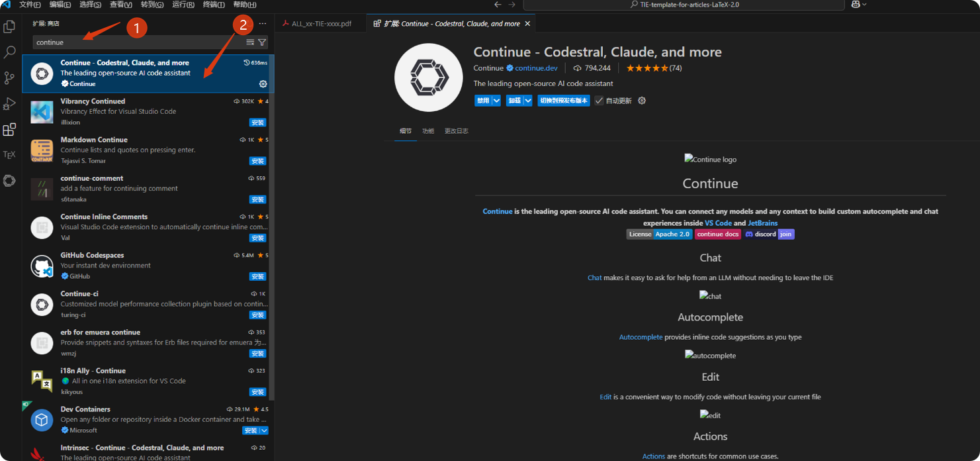
Task: Expand Dev Containers install dropdown arrow
Action: [264, 431]
